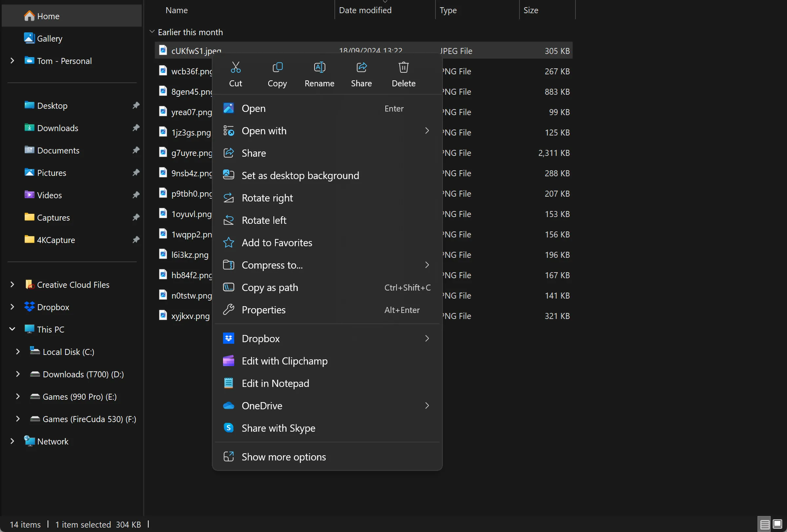Select cUKfwS1.jpeg file thumbnail
This screenshot has height=532, width=787.
click(x=163, y=51)
